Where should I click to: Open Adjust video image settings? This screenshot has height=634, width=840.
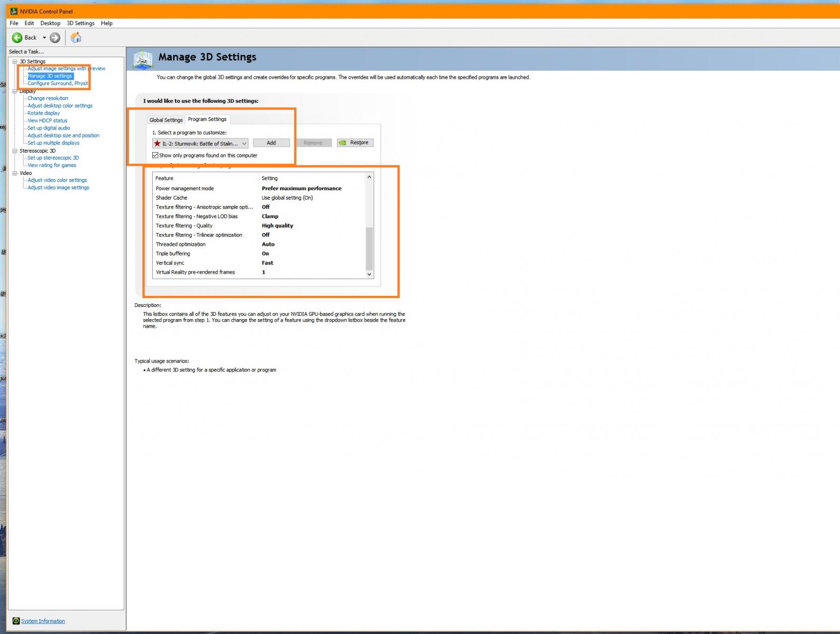(58, 188)
